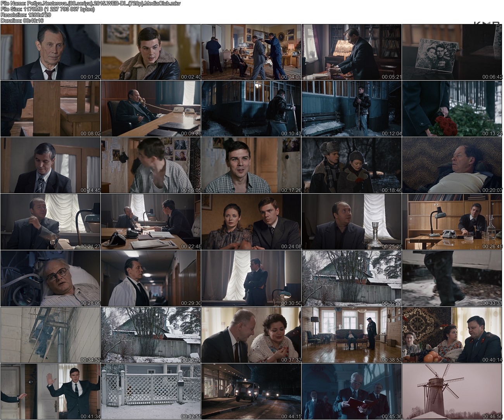This screenshot has height=420, width=504.
Task: Select the Resolution 1280x720 text
Action: (26, 15)
